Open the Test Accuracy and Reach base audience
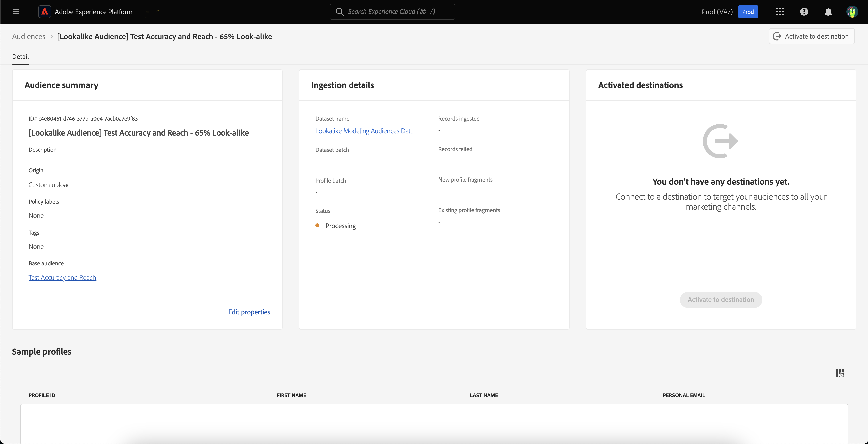868x444 pixels. tap(62, 278)
